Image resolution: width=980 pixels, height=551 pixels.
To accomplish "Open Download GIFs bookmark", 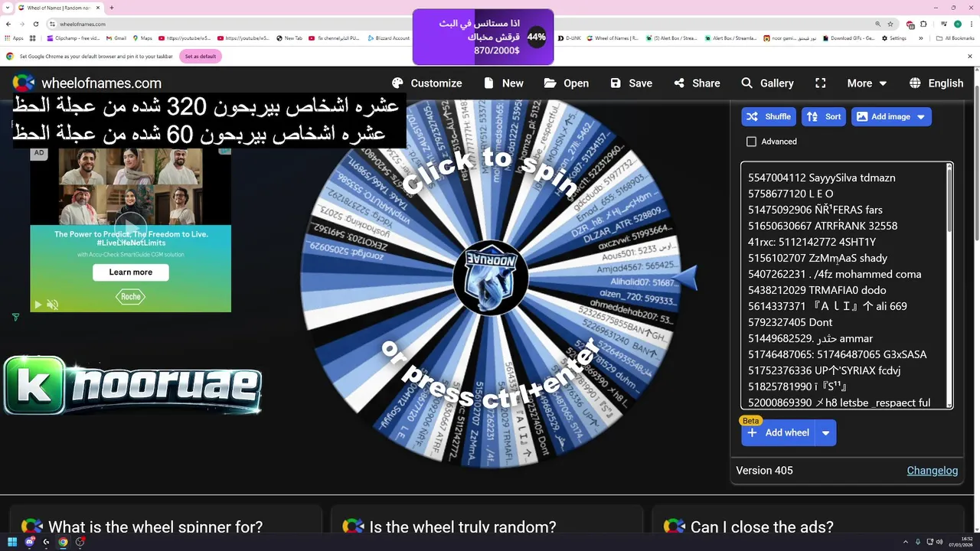I will coord(848,38).
